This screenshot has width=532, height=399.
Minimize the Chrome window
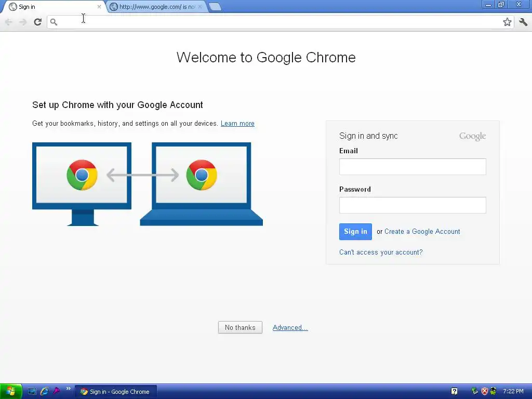click(x=488, y=5)
